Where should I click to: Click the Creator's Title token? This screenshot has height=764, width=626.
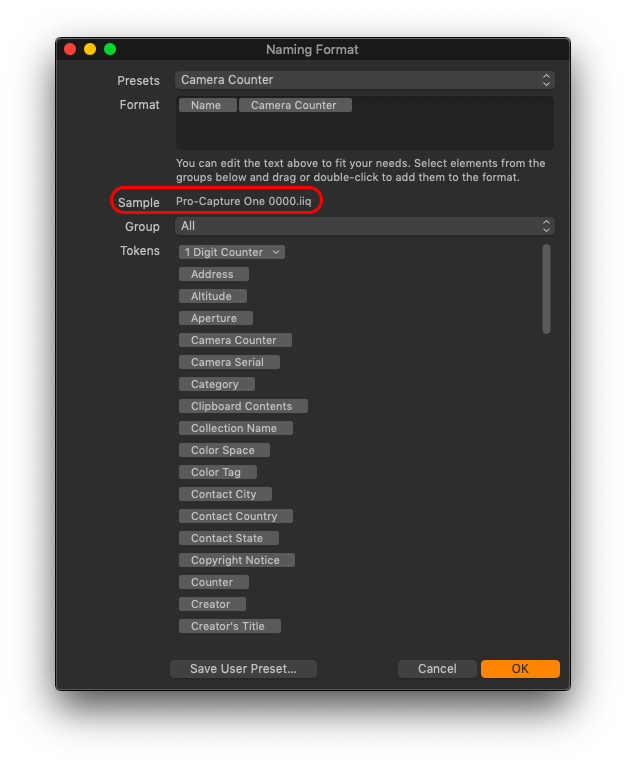point(229,626)
